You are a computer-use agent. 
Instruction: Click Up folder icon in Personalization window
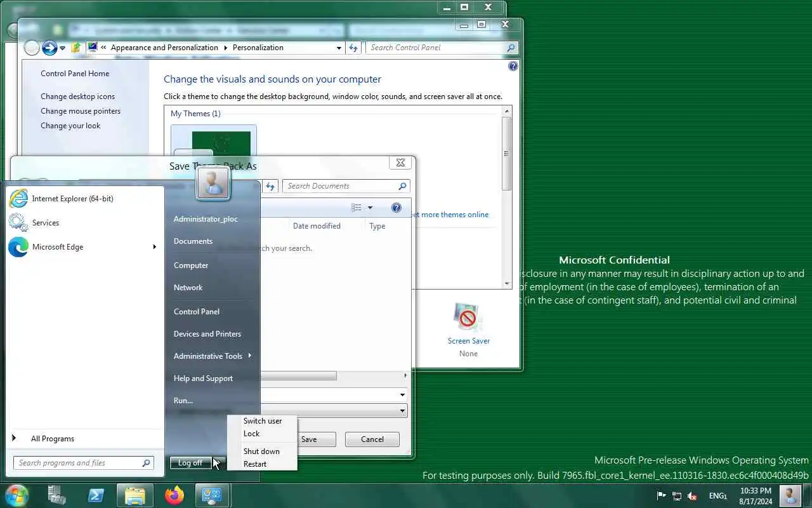76,48
